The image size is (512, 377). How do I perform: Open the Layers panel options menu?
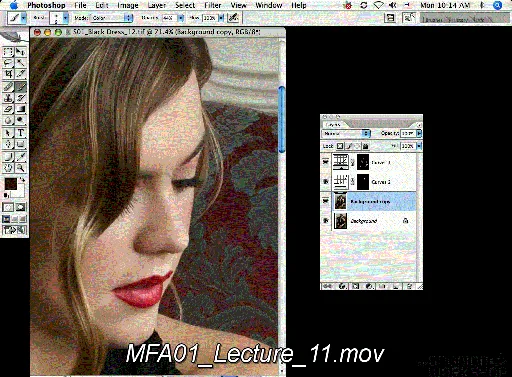click(419, 125)
